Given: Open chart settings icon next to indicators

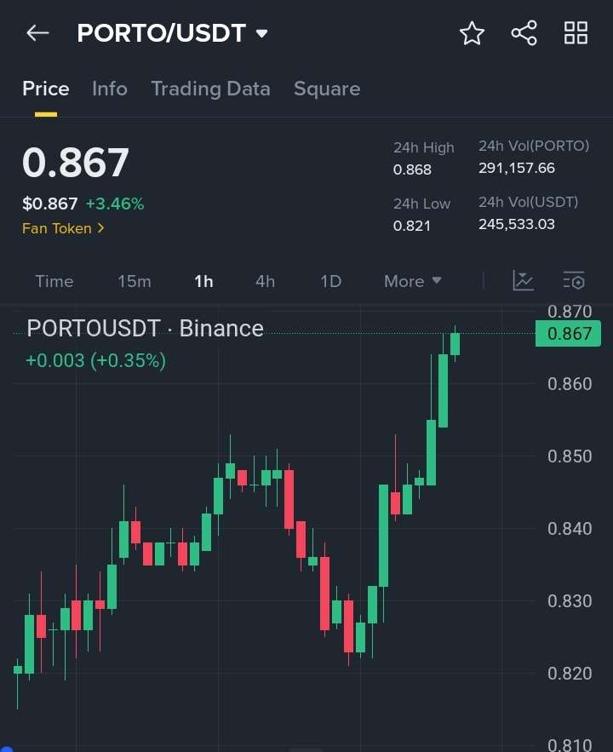Looking at the screenshot, I should (x=574, y=281).
